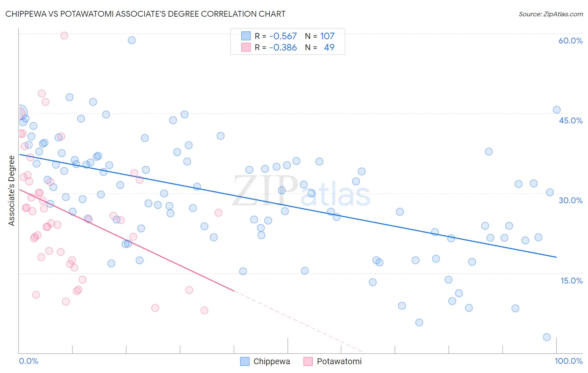Click the chart title text
Screen dimensions: 588x373
[146, 14]
